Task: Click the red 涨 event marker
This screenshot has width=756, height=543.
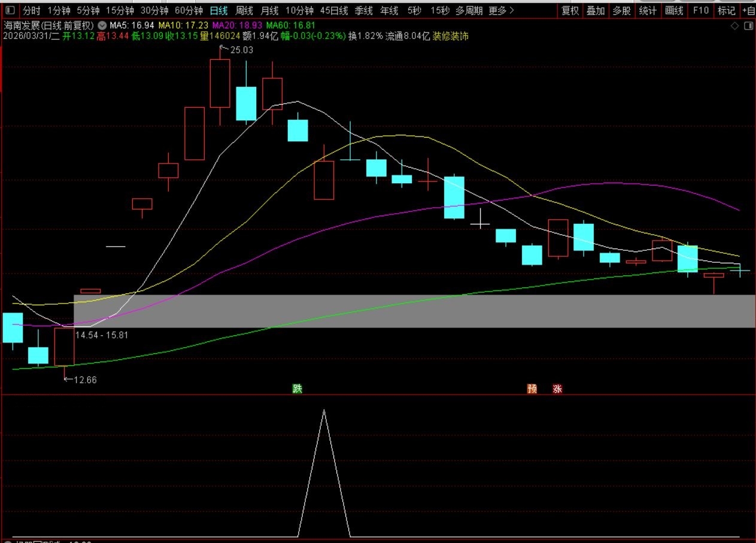Action: click(x=558, y=389)
